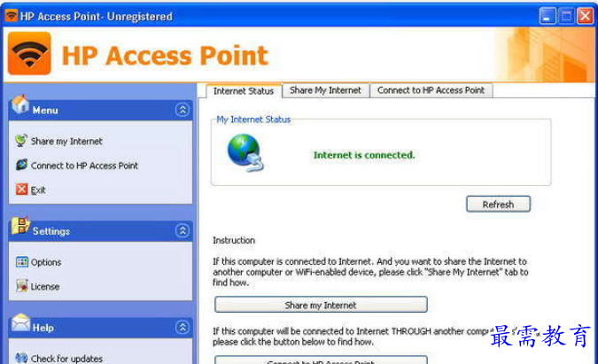Click the Menu section header
598x364 pixels.
pos(100,110)
